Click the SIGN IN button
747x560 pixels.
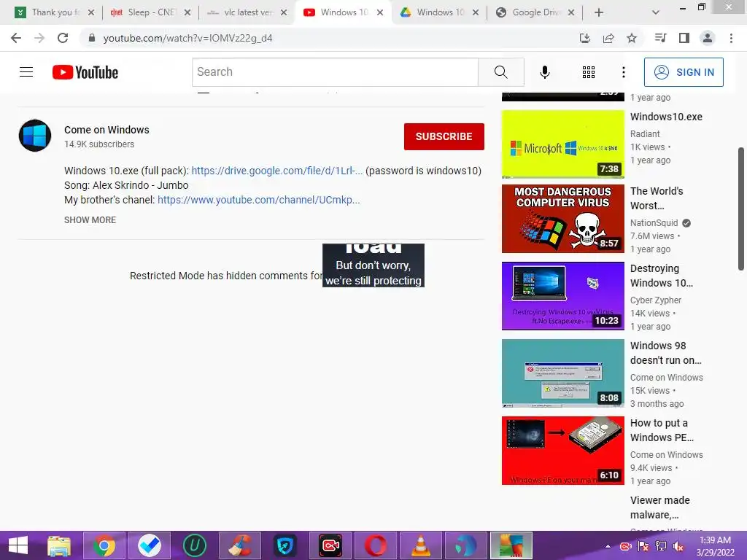[x=684, y=72]
